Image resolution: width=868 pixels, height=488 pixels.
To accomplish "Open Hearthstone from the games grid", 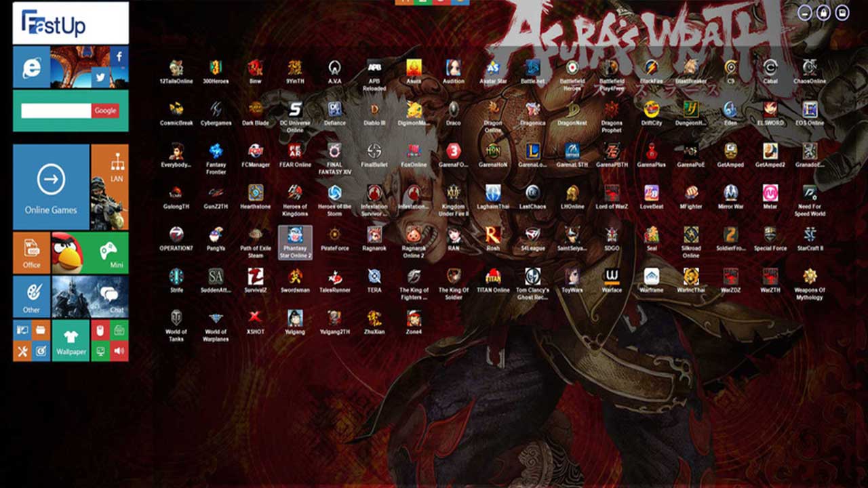I will pyautogui.click(x=255, y=193).
